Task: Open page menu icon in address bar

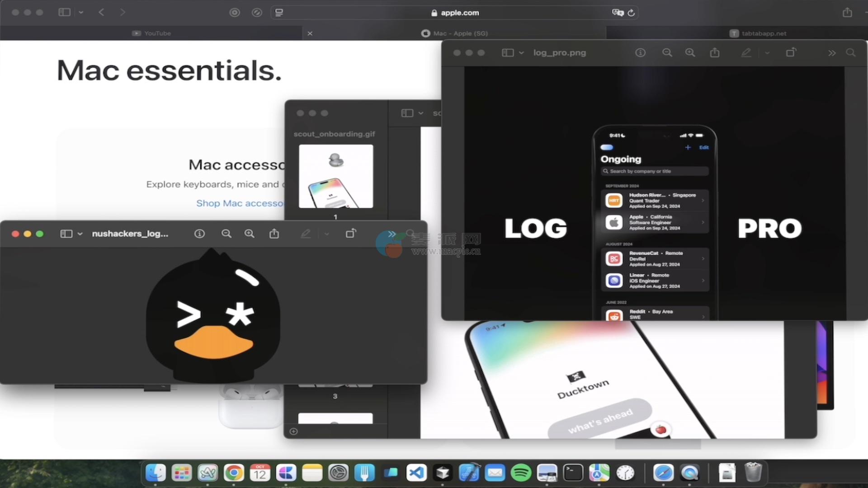Action: coord(279,13)
